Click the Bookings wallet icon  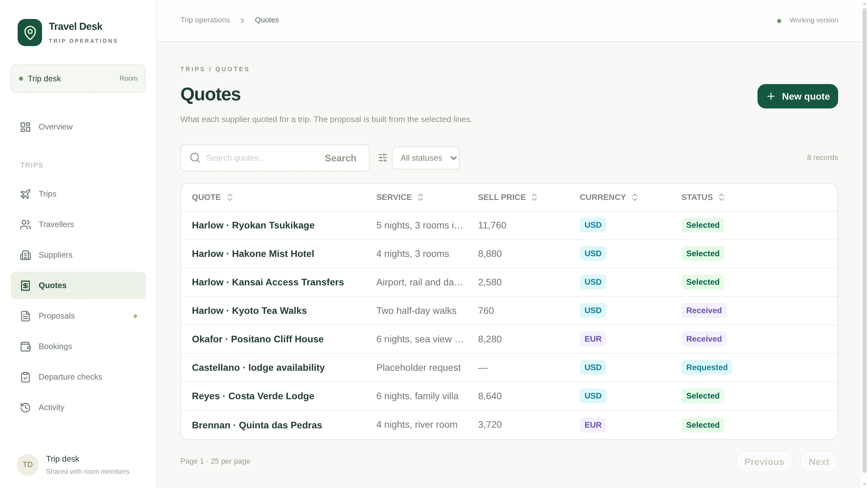(x=25, y=346)
